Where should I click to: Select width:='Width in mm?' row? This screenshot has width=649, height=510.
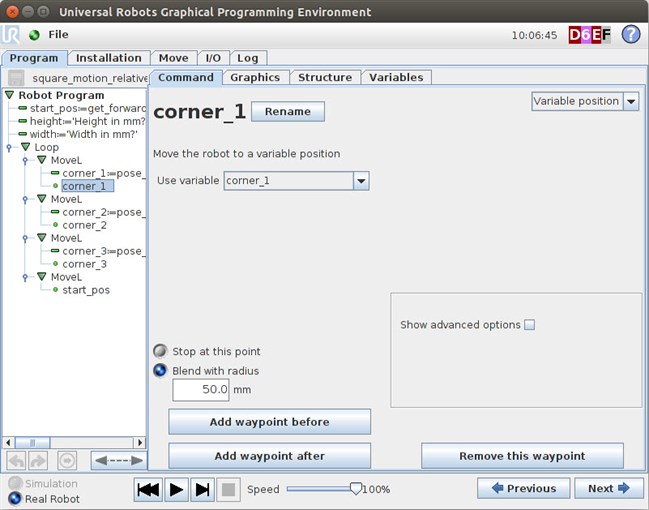(78, 134)
